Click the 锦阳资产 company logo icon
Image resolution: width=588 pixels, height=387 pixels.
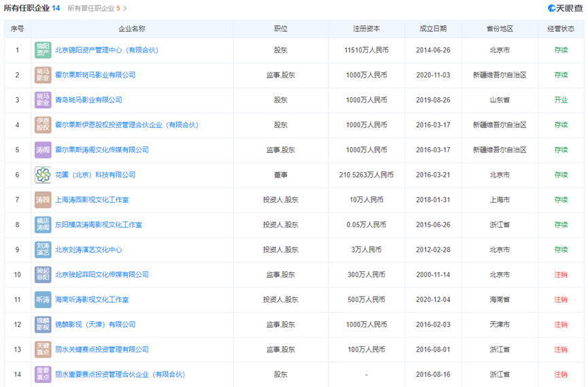[43, 50]
